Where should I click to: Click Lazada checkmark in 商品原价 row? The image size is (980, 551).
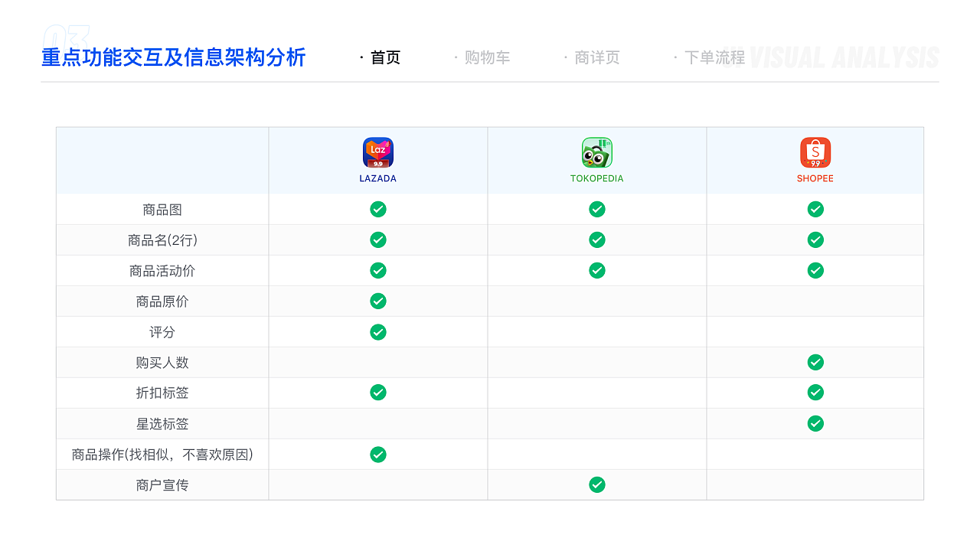pos(378,301)
